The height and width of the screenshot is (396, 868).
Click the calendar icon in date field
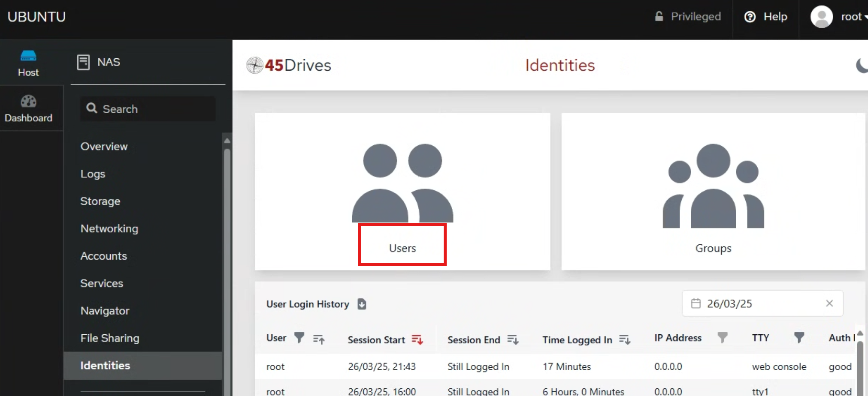(x=696, y=303)
